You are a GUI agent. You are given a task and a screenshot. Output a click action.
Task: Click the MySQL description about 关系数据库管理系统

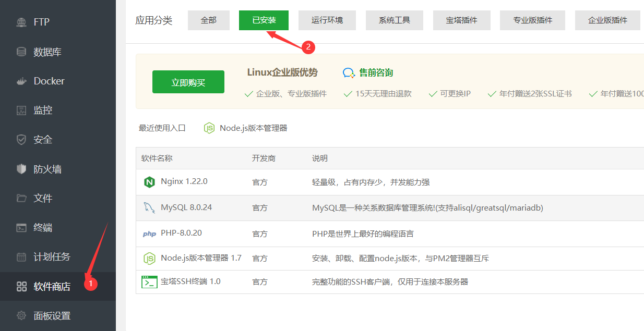[427, 208]
